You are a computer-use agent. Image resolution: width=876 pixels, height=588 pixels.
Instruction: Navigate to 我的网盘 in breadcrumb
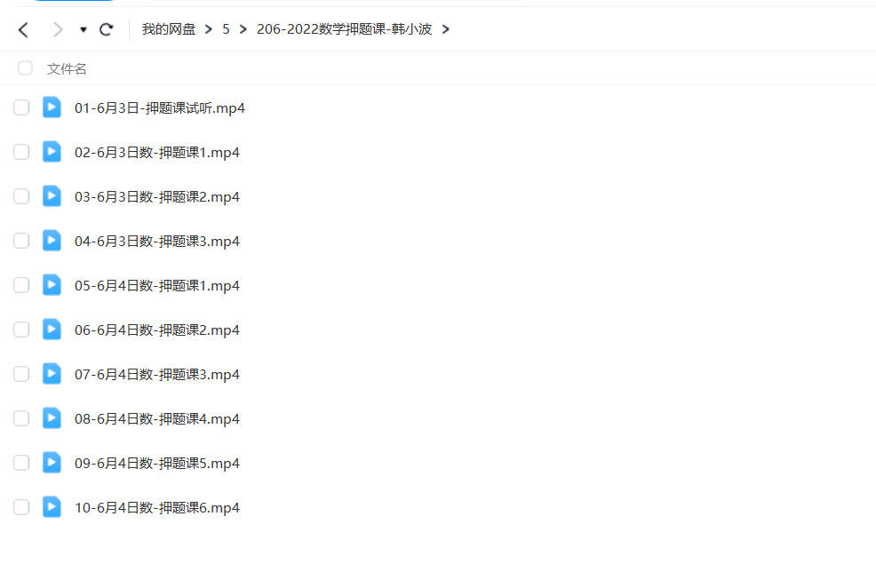(169, 29)
